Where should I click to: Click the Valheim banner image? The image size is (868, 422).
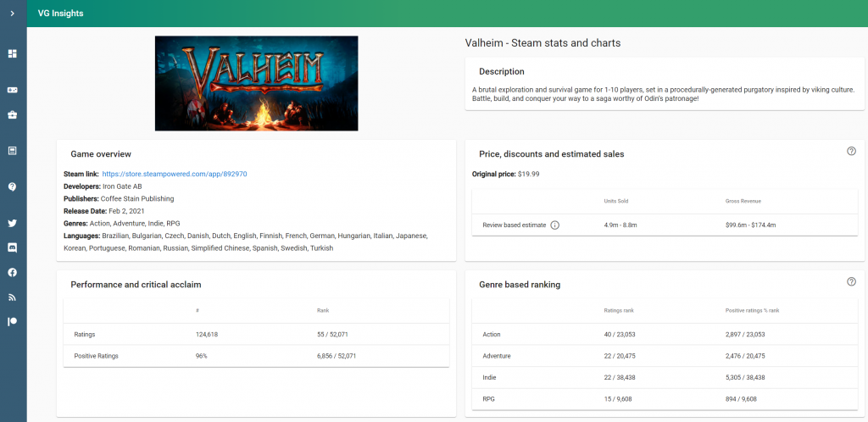coord(256,84)
